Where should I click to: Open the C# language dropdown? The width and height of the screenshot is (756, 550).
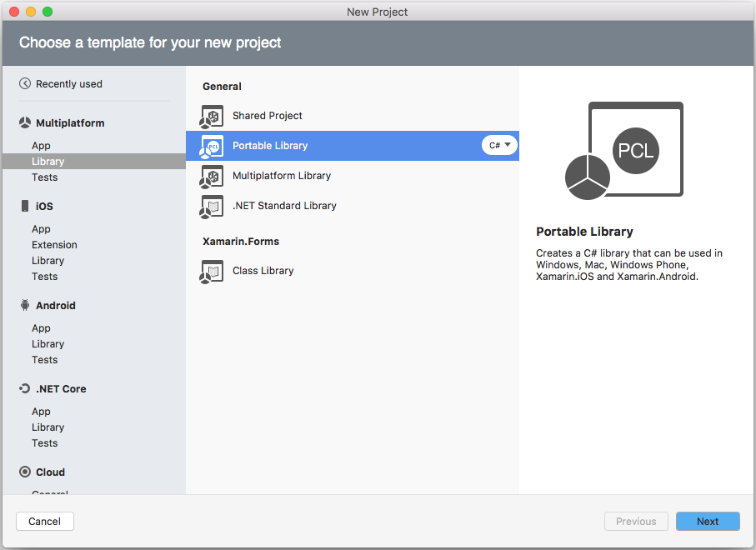pyautogui.click(x=498, y=144)
